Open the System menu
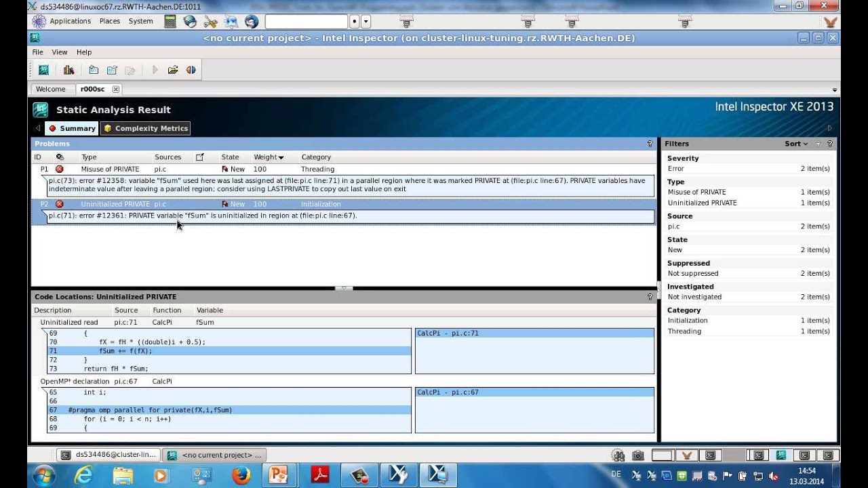Screen dimensions: 868x488 click(x=140, y=21)
